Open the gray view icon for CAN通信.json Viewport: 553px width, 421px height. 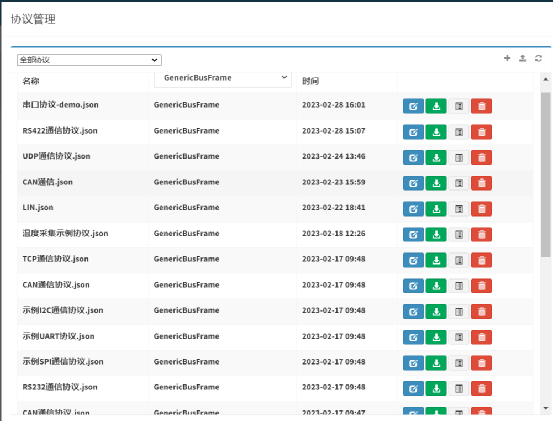coord(459,183)
